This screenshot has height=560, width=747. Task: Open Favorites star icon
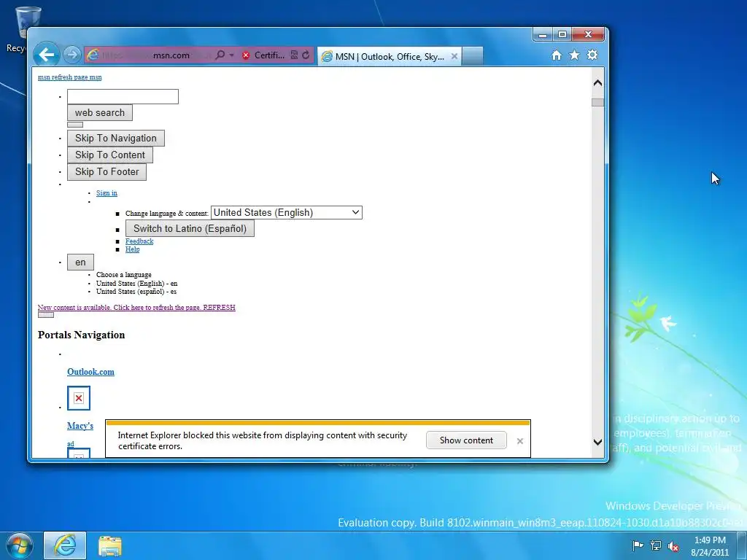[575, 55]
